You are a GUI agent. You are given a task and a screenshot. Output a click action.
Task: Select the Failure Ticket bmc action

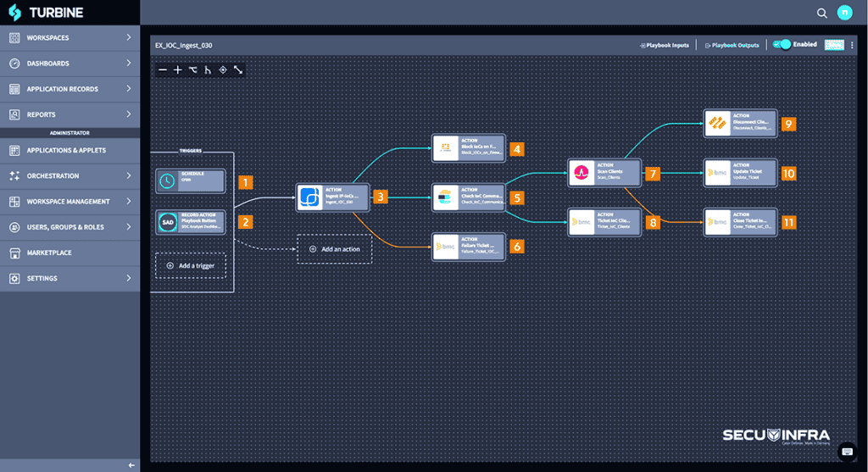[468, 247]
